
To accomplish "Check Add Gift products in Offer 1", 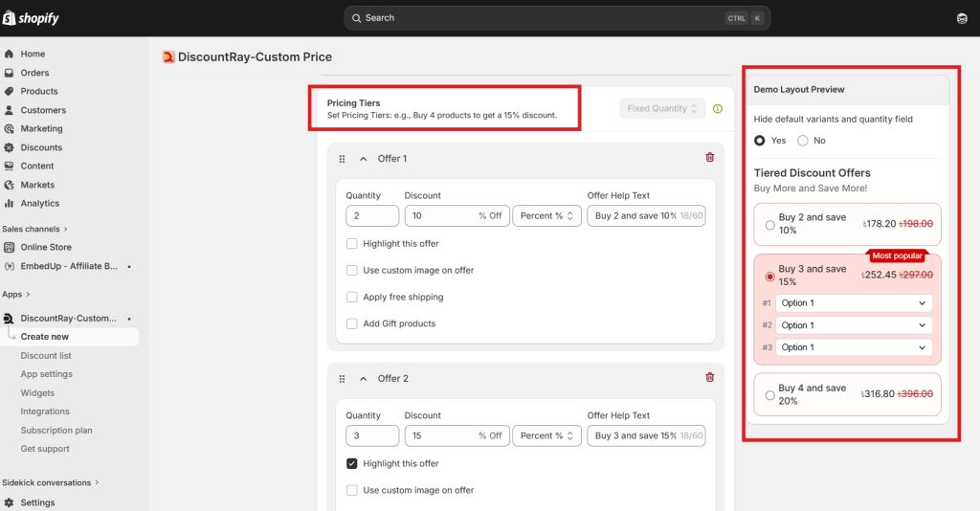I will (x=352, y=323).
